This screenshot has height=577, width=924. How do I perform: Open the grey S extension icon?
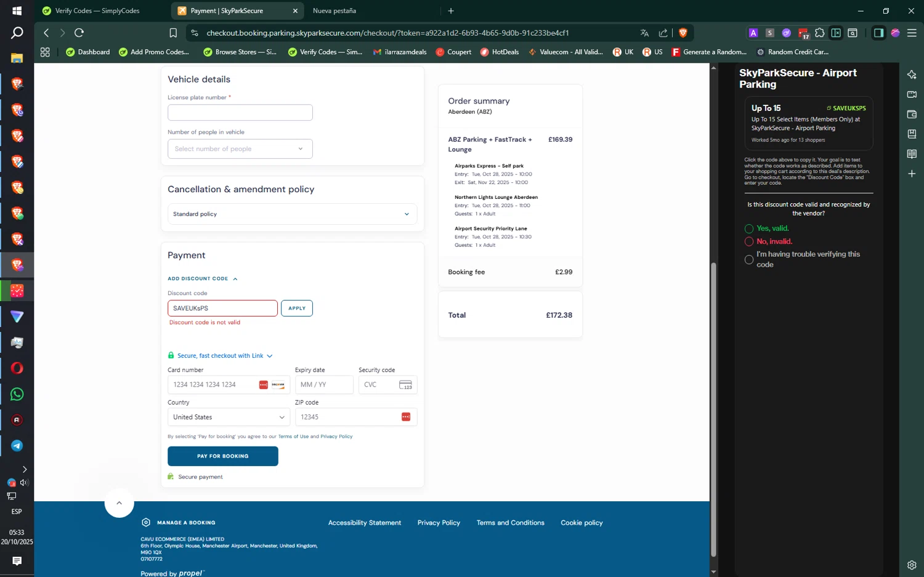(x=770, y=33)
